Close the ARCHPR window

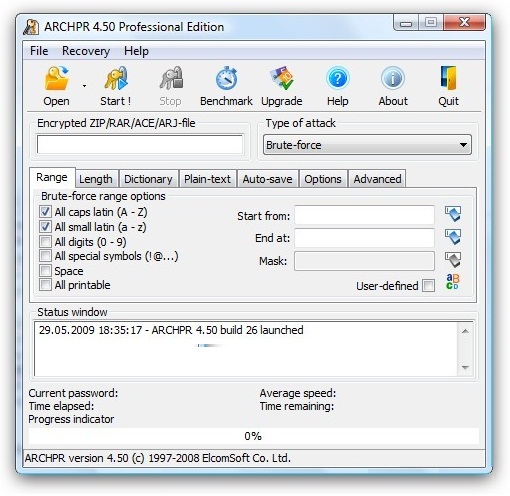(464, 23)
